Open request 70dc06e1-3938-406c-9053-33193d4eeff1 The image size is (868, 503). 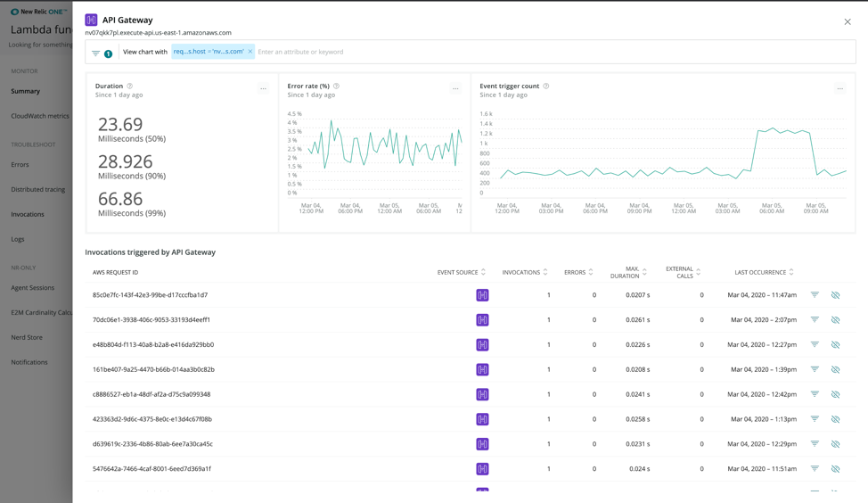coord(151,319)
